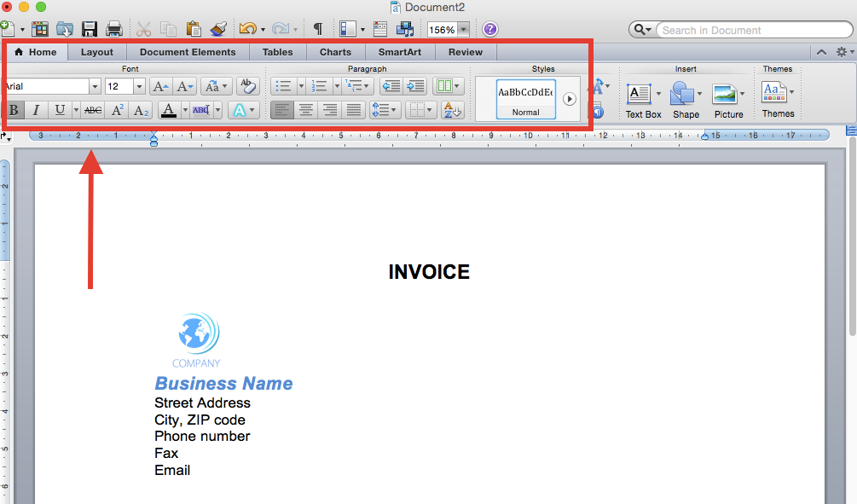Decrease paragraph indent

[x=391, y=86]
